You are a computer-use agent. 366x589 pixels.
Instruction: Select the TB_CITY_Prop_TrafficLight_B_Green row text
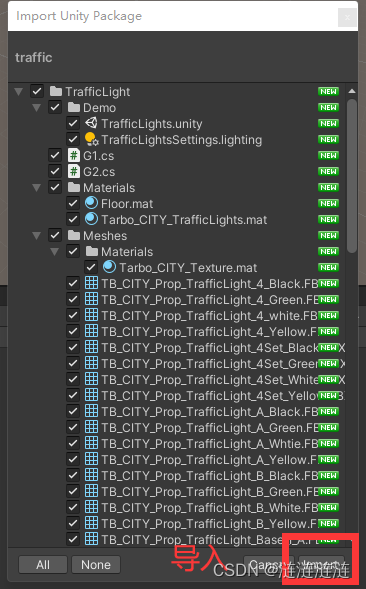click(210, 492)
